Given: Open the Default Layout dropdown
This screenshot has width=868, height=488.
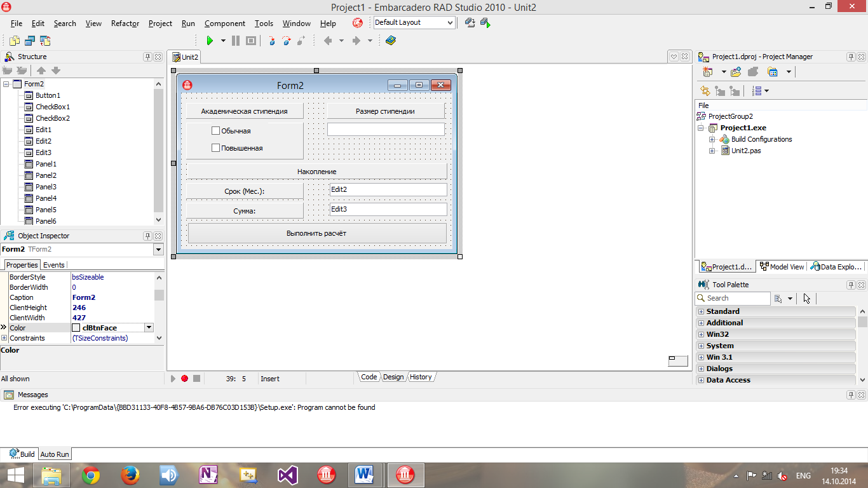Looking at the screenshot, I should point(450,23).
